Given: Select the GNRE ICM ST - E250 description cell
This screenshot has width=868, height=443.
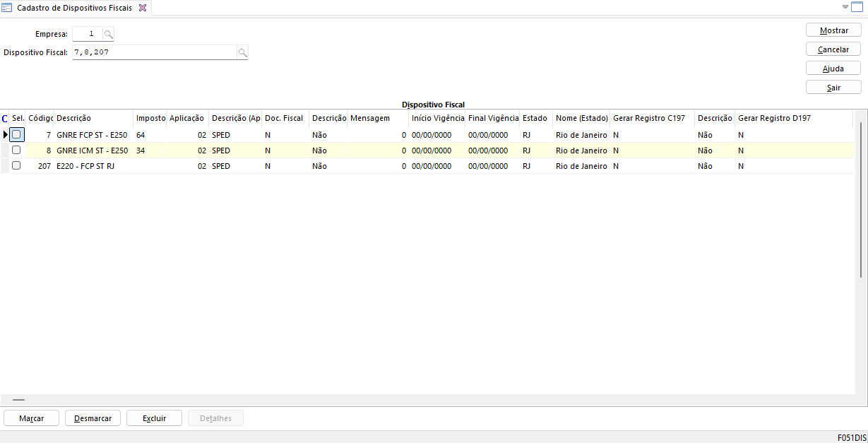Looking at the screenshot, I should 94,150.
